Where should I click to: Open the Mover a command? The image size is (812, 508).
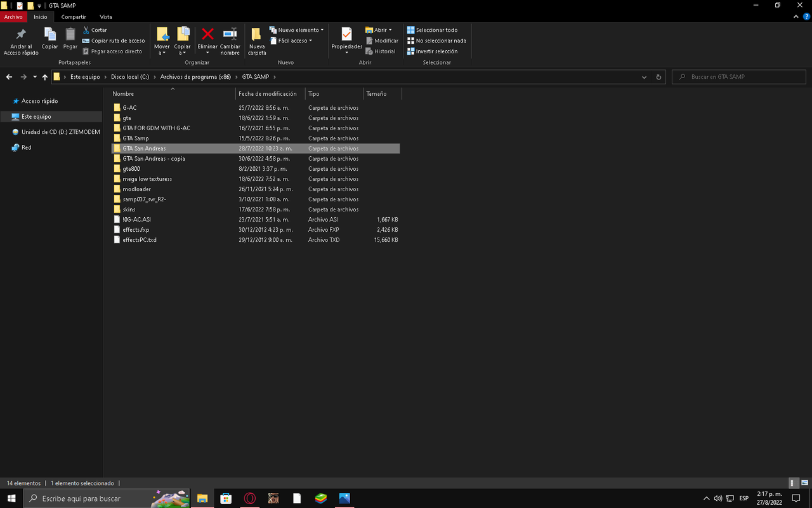coord(162,41)
